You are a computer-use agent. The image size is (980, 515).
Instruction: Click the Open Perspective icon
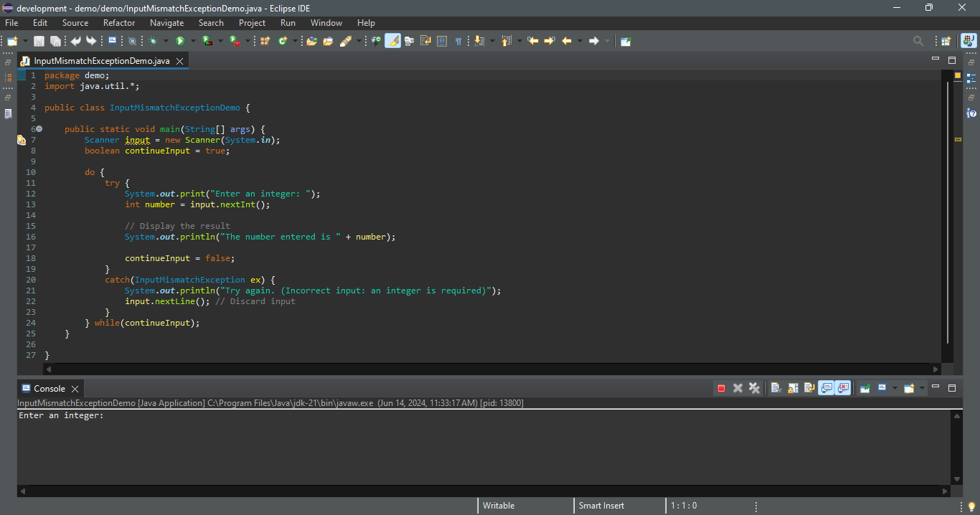tap(946, 42)
